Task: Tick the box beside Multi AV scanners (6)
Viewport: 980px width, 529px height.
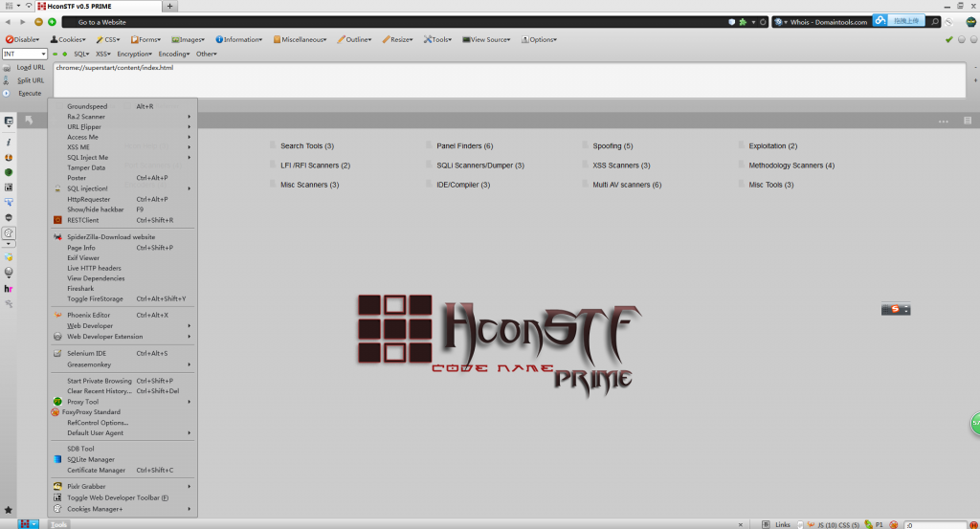Action: tap(585, 184)
